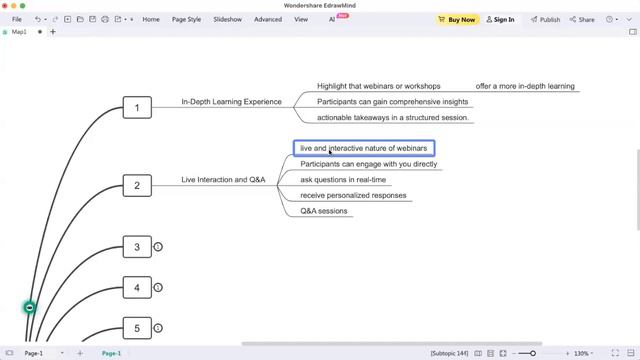
Task: Click the Sign In button
Action: click(500, 19)
